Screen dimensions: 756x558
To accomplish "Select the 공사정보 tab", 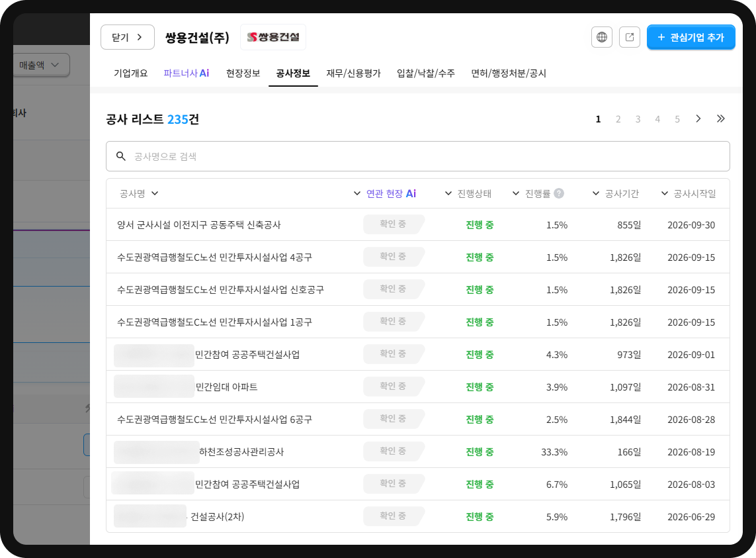I will (293, 73).
